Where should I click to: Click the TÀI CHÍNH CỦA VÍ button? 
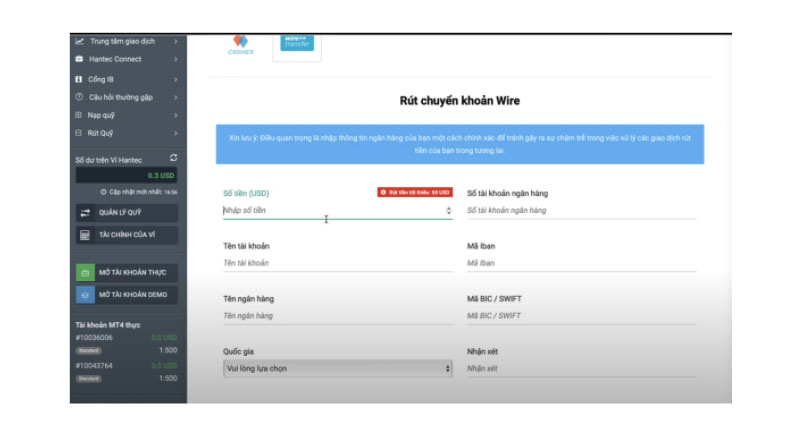click(x=127, y=235)
